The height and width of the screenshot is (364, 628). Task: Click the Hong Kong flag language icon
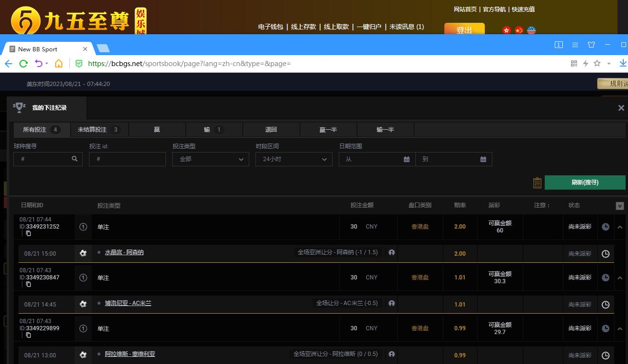tap(507, 30)
